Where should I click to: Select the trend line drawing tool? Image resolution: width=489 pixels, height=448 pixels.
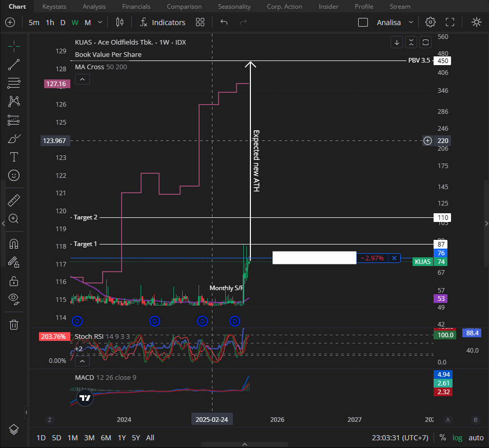tap(14, 65)
